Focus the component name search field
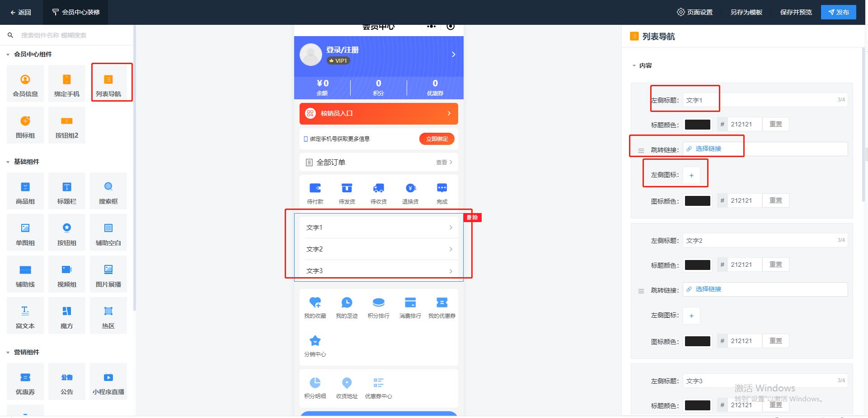This screenshot has width=868, height=418. tap(72, 35)
